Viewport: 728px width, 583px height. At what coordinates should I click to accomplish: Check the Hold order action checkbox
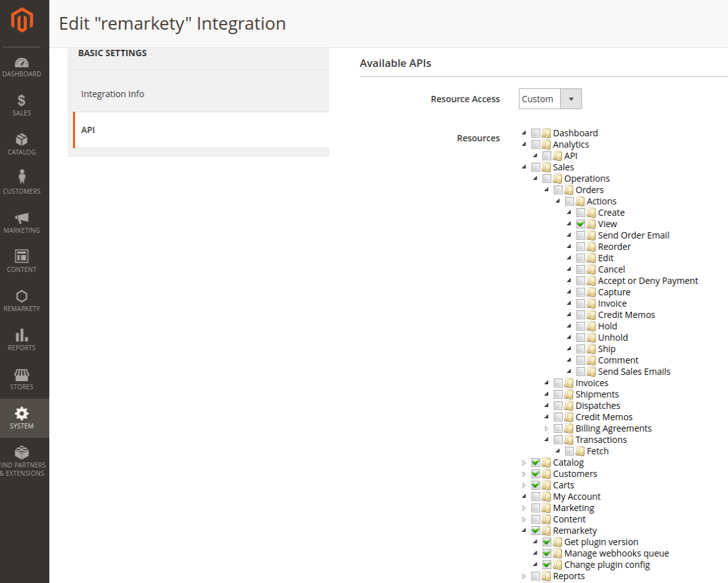[580, 326]
